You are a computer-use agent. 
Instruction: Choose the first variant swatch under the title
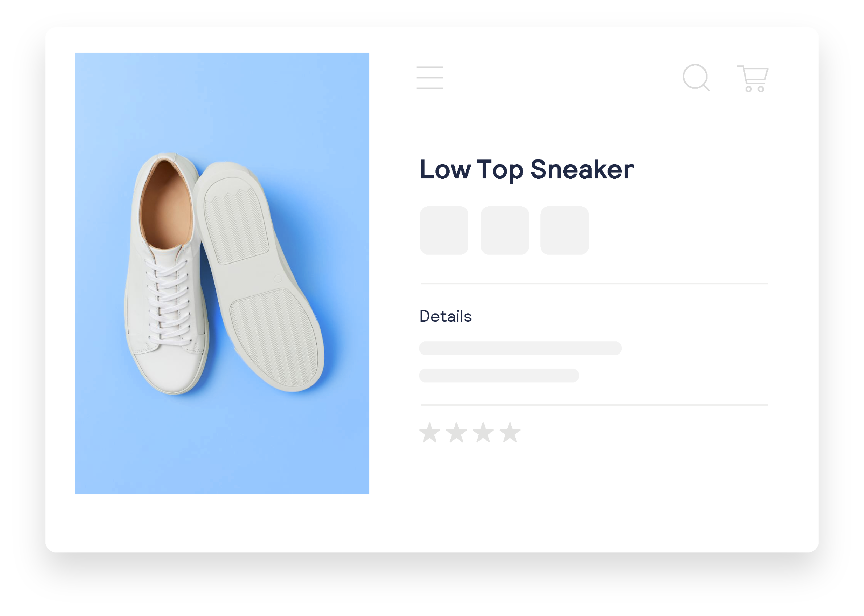point(444,231)
